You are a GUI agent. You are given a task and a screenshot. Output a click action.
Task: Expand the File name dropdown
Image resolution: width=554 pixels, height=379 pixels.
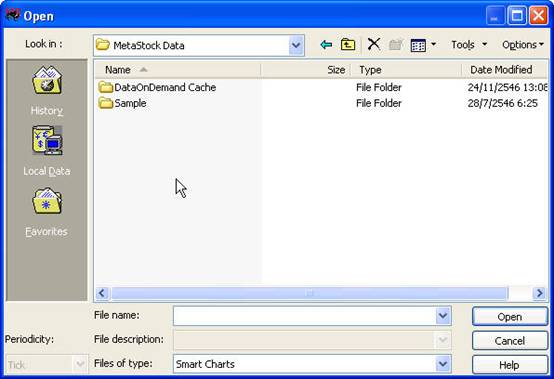point(443,316)
